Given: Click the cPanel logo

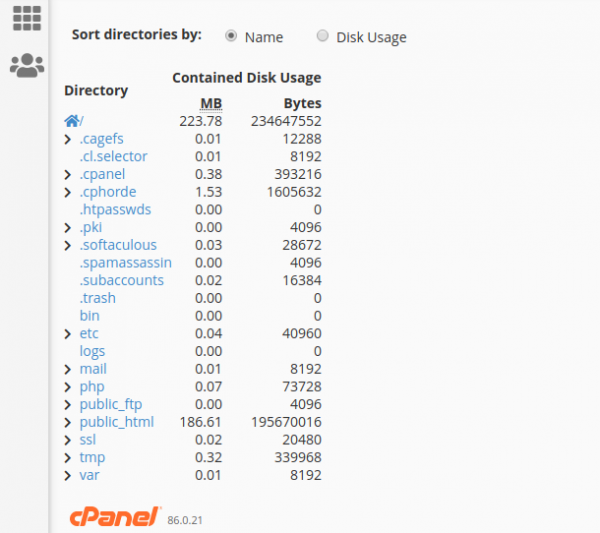Looking at the screenshot, I should coord(114,517).
